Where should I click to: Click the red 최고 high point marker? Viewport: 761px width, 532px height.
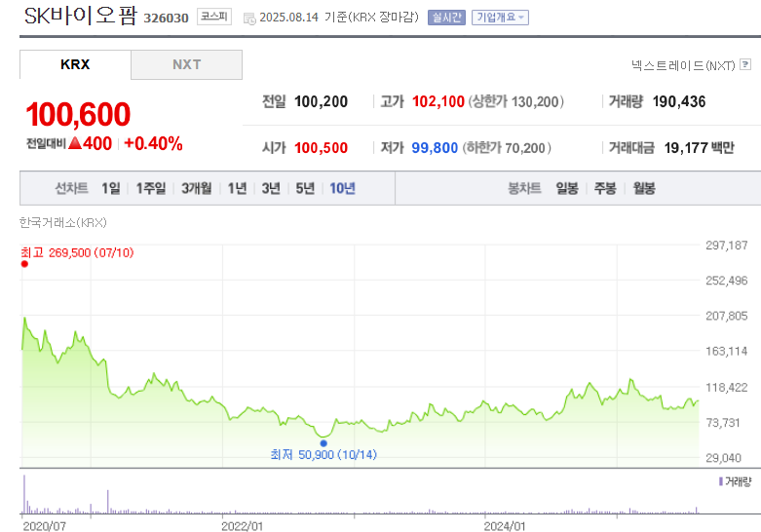click(24, 264)
